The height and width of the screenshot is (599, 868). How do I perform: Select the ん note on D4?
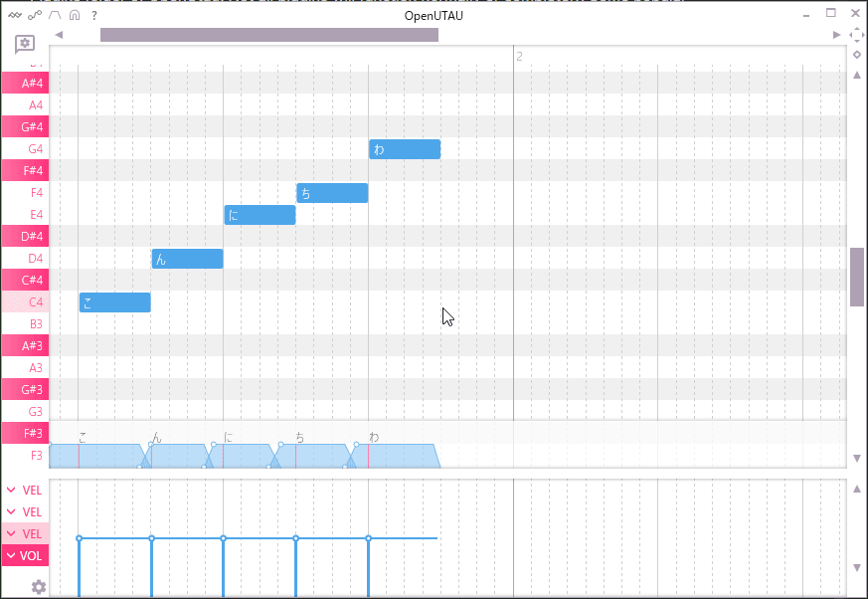(x=188, y=259)
